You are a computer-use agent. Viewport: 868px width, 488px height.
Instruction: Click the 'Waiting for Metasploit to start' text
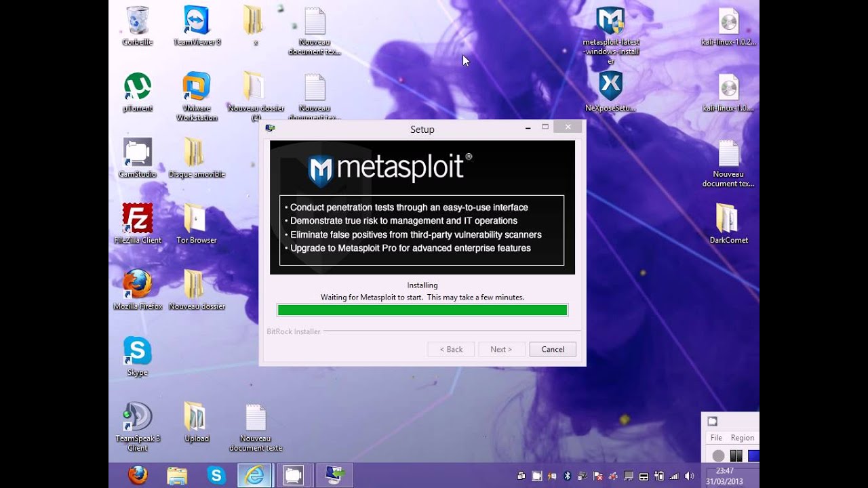422,297
